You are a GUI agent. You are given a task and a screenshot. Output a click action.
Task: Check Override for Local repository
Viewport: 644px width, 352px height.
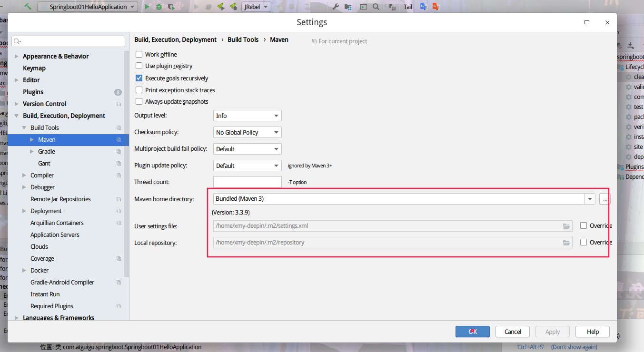(x=584, y=242)
